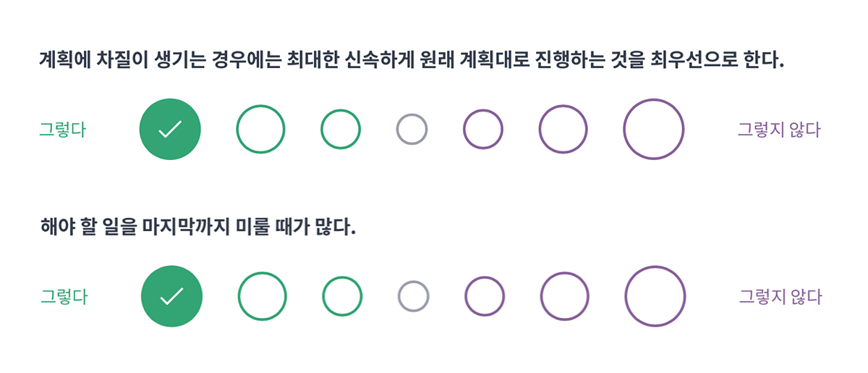Screen dimensions: 868x373
Task: Choose smallest purple circle in the 계획에 차질 question
Action: pyautogui.click(x=482, y=129)
